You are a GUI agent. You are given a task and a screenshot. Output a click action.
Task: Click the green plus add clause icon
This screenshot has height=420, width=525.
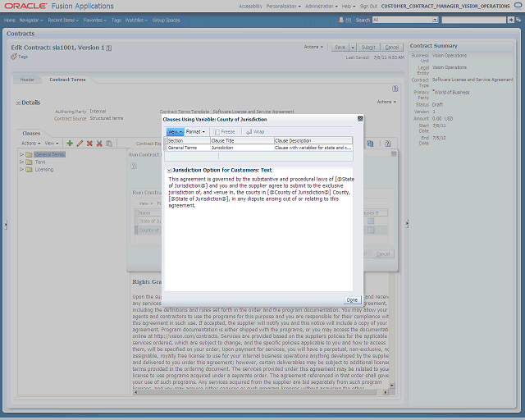coord(70,144)
